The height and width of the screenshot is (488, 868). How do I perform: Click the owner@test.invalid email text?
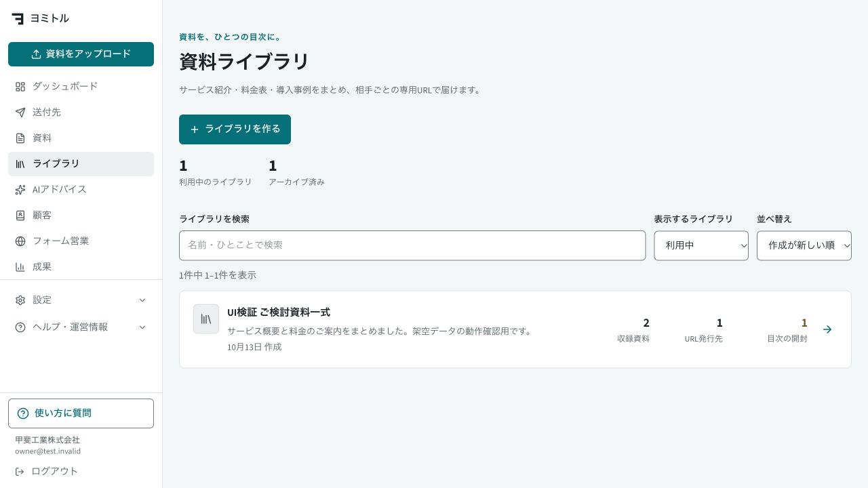tap(47, 451)
